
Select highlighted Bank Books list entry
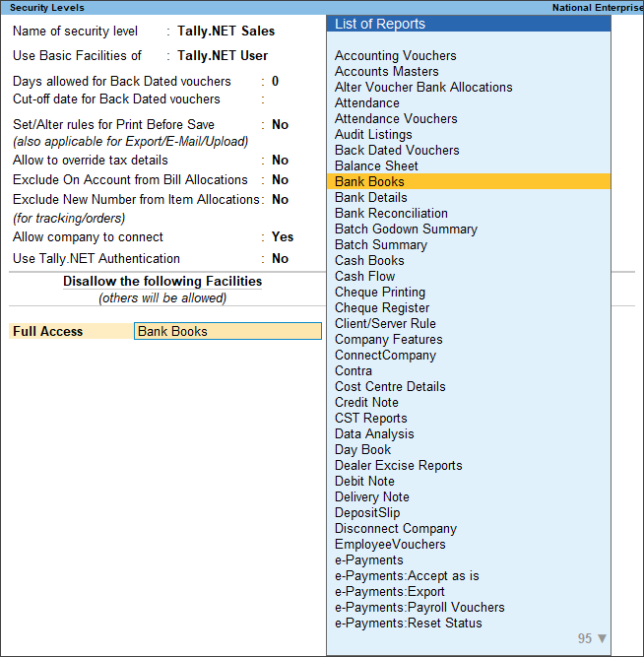pos(469,182)
